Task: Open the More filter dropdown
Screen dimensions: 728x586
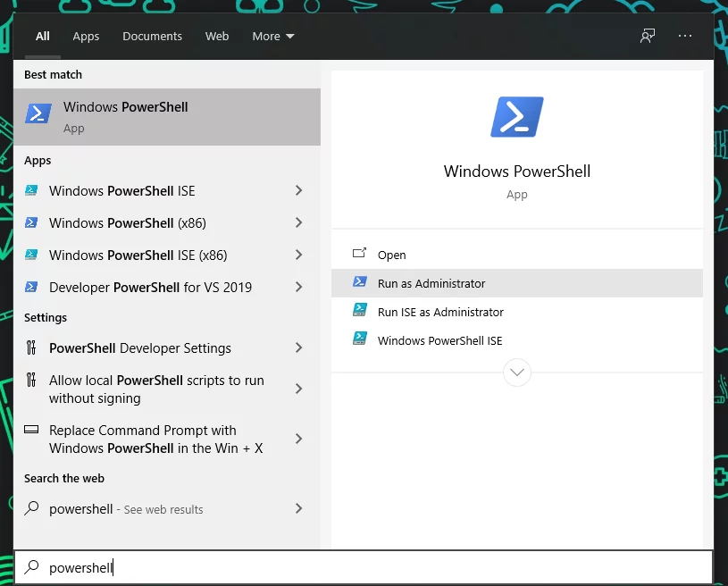Action: pyautogui.click(x=273, y=37)
